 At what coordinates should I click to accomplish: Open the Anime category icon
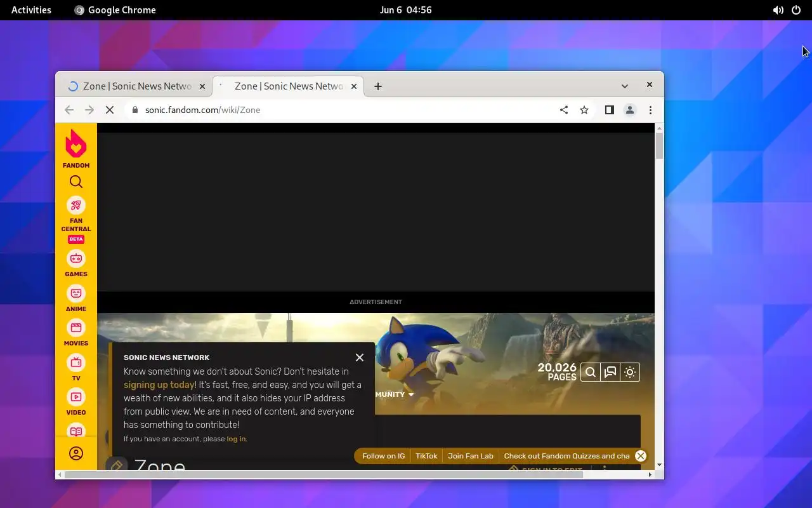tap(76, 293)
